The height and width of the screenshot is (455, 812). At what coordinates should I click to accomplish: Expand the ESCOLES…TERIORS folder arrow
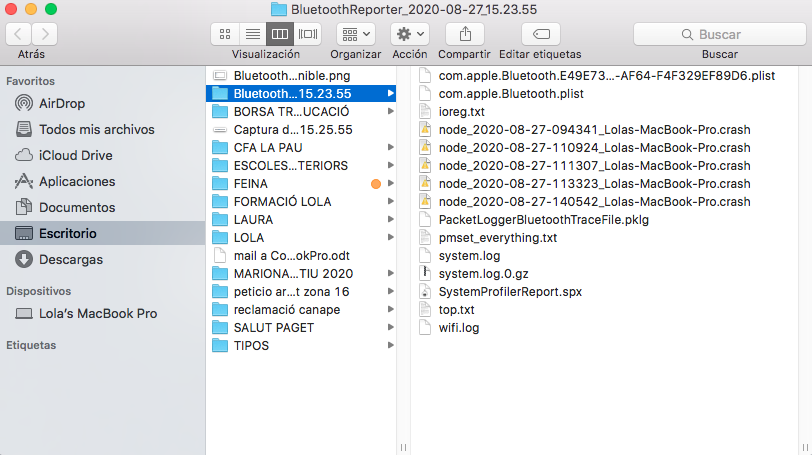coord(390,166)
